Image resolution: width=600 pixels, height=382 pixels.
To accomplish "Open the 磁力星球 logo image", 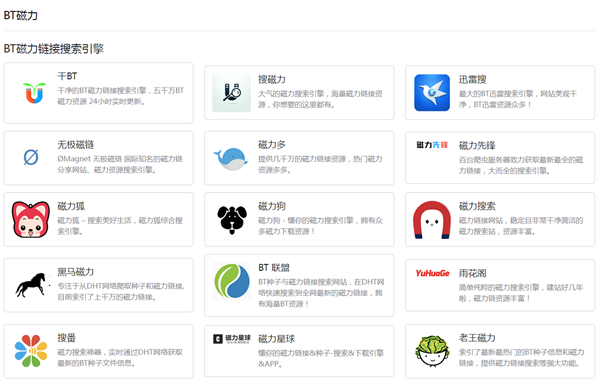I will click(x=232, y=339).
